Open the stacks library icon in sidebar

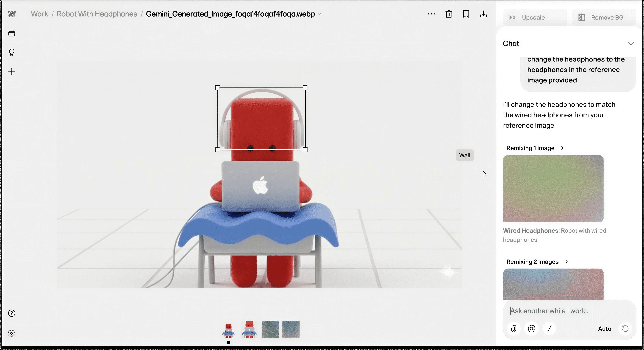(x=12, y=33)
